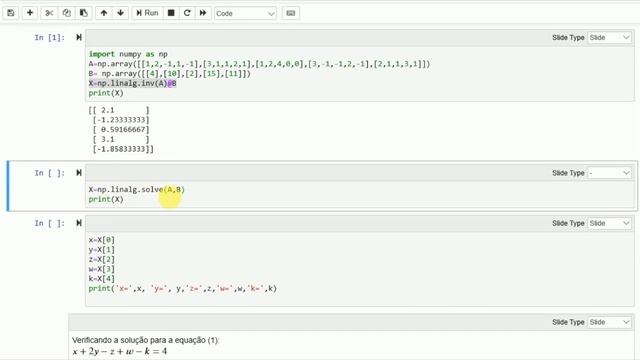
Task: Click the w=X[3] code line
Action: coord(102,269)
